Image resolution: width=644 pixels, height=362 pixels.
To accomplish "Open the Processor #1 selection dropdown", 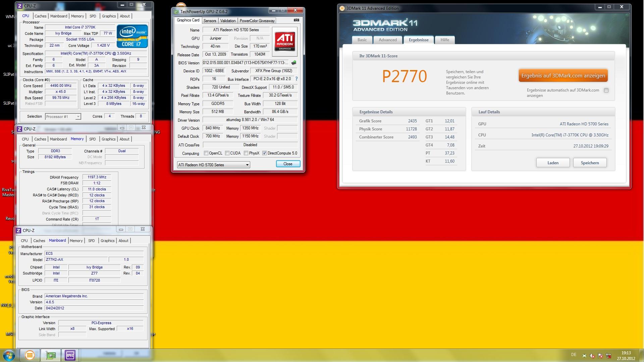I will [63, 117].
